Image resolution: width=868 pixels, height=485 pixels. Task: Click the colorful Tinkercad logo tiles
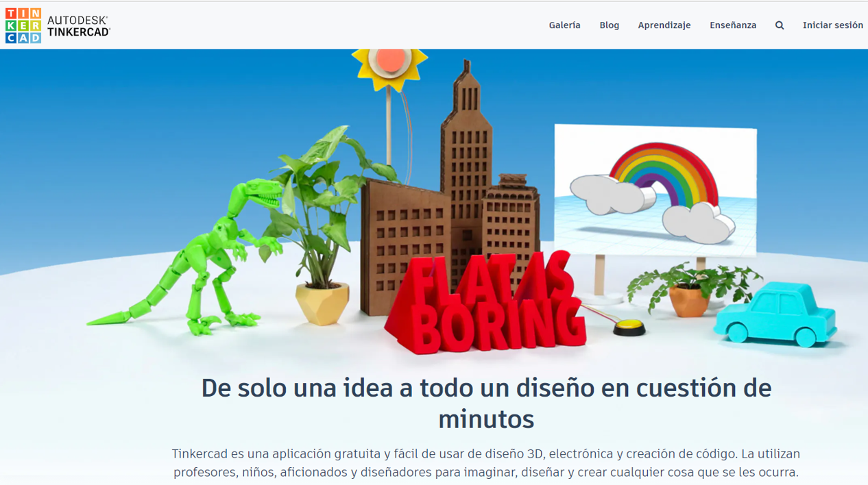[x=23, y=26]
